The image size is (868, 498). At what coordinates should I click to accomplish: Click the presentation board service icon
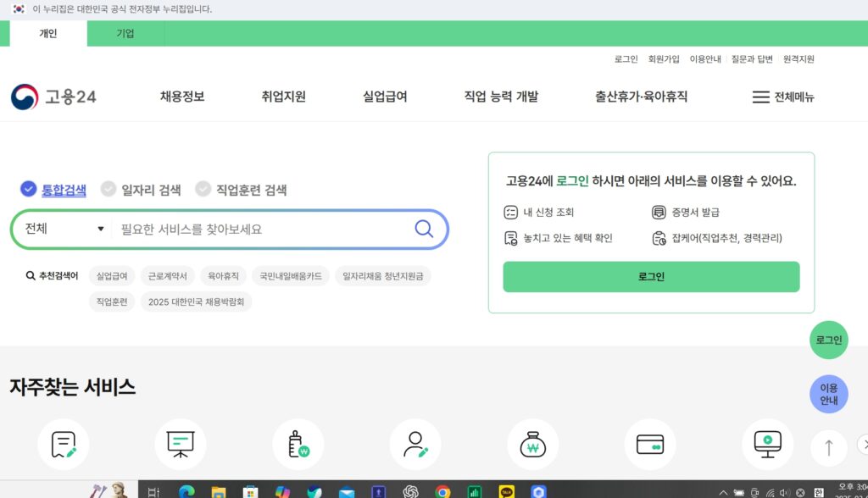click(x=181, y=445)
